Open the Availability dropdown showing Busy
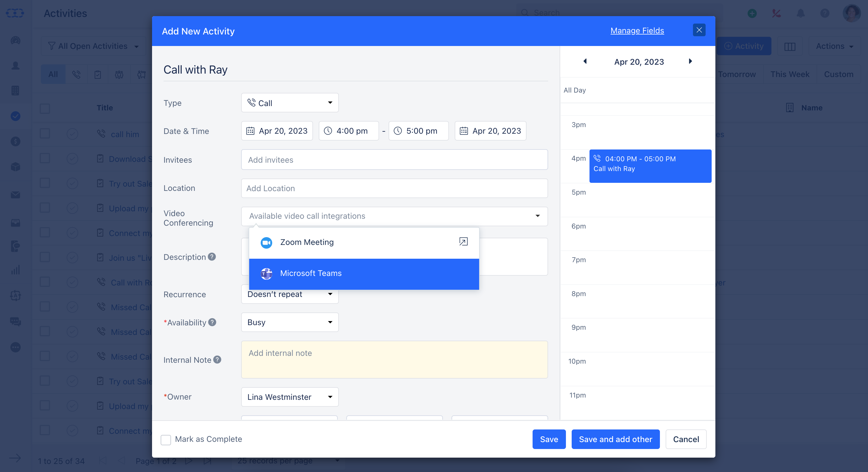868x472 pixels. [290, 322]
